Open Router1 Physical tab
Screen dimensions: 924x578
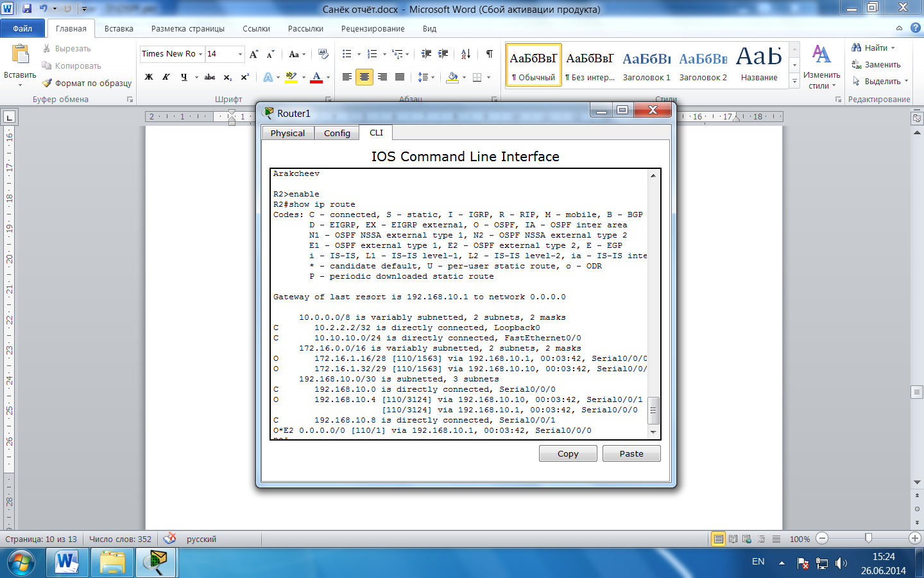(287, 133)
